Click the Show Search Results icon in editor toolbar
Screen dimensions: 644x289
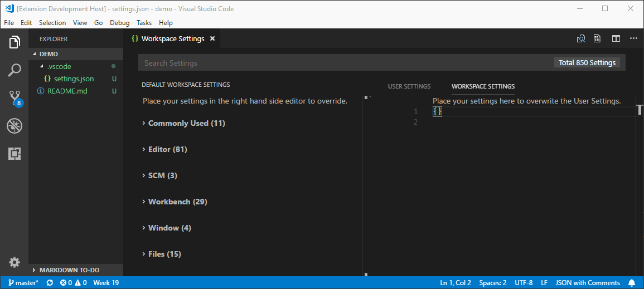click(x=581, y=38)
